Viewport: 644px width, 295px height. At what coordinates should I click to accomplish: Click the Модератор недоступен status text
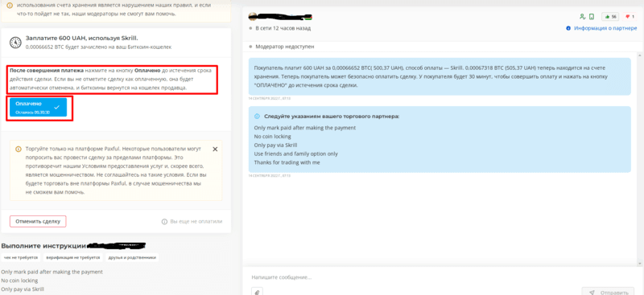tap(285, 47)
